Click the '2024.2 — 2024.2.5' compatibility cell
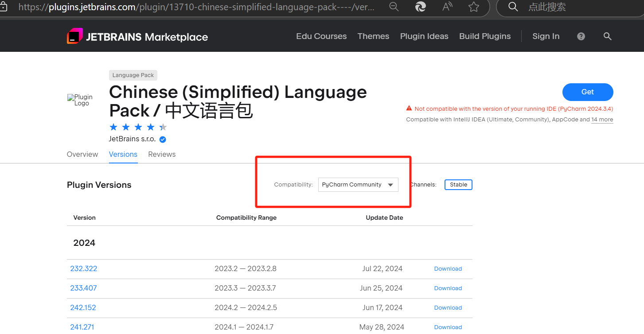 [x=246, y=307]
